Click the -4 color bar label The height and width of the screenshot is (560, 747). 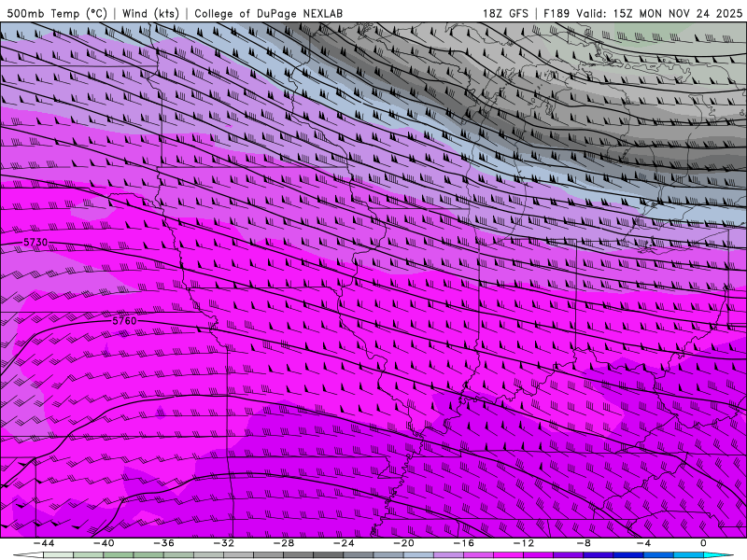point(643,543)
